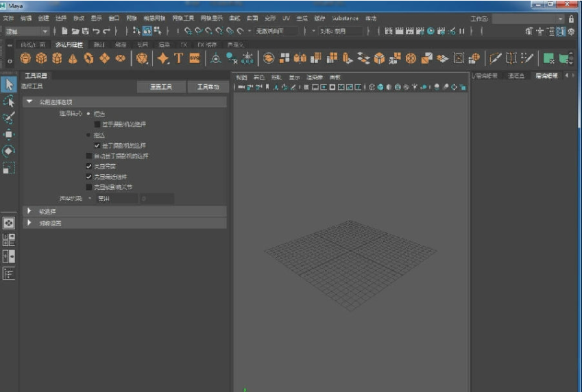Open the Substance menu
Screen dimensions: 582x392
point(345,18)
